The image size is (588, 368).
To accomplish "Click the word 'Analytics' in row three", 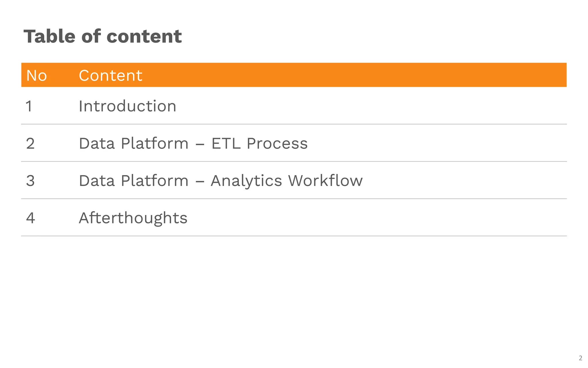I will tap(246, 181).
